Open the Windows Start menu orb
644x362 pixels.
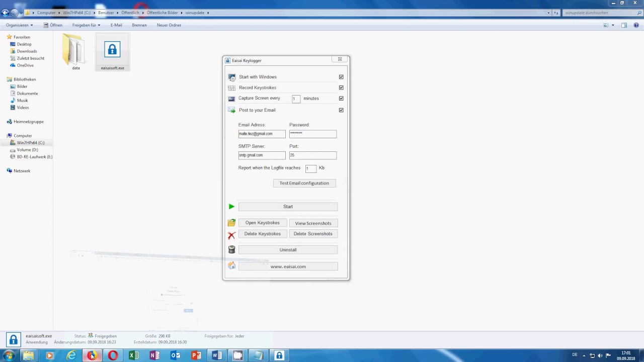8,355
